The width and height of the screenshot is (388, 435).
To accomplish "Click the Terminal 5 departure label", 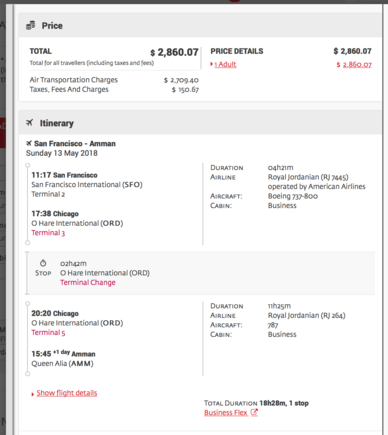I will (48, 332).
